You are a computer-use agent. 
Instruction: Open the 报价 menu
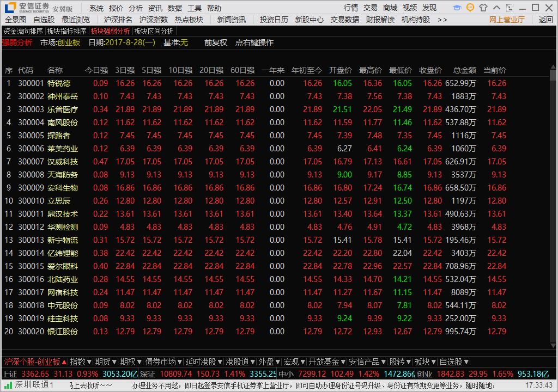[116, 8]
